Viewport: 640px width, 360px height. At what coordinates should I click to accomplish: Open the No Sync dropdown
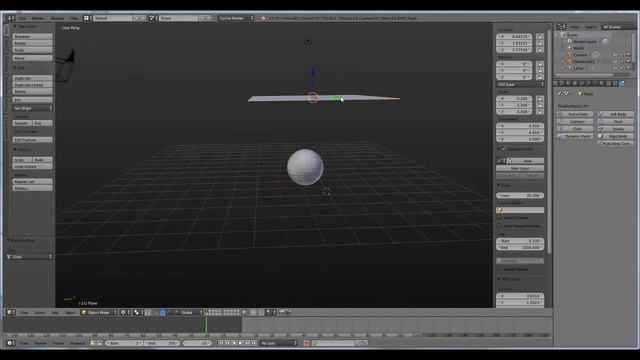279,343
